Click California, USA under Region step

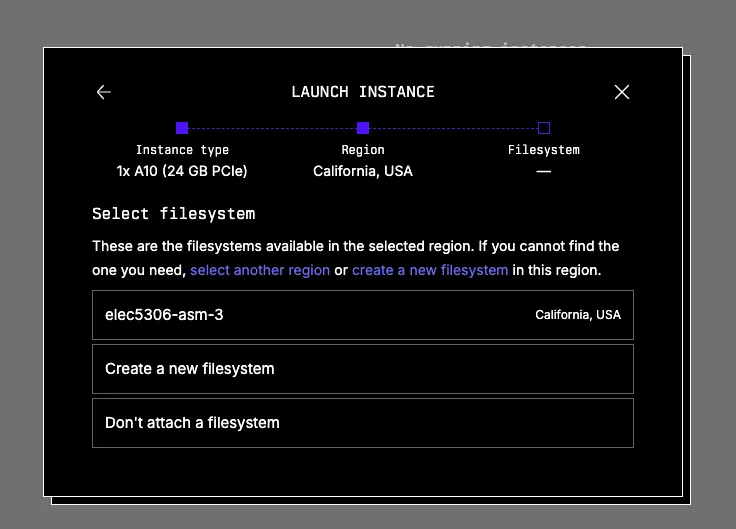coord(363,171)
